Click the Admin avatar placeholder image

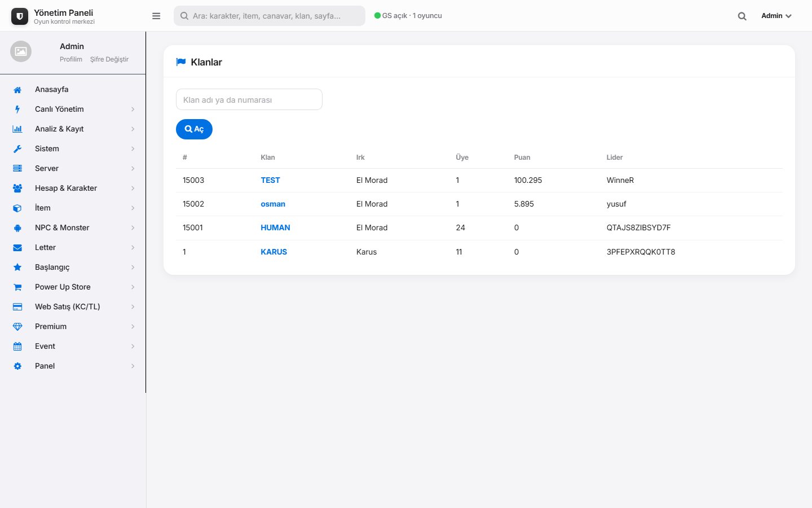tap(21, 51)
